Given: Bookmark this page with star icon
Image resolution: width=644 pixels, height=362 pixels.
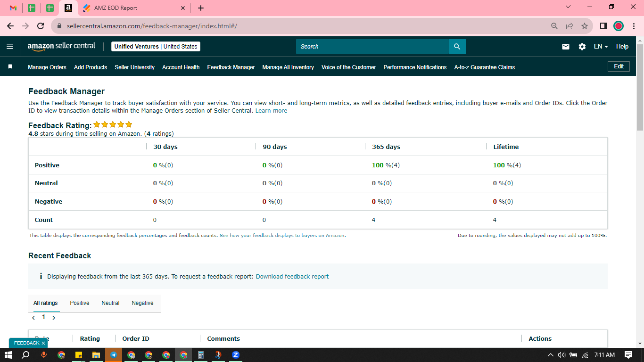Looking at the screenshot, I should (585, 26).
